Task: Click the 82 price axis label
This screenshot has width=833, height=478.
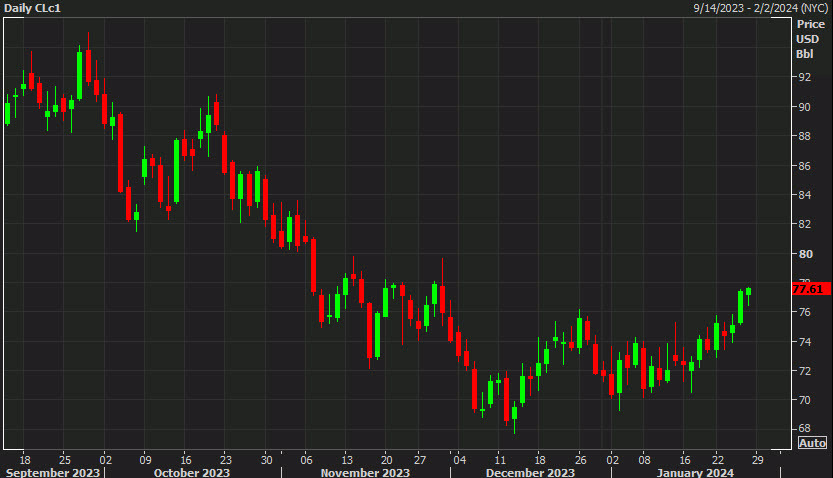Action: 804,224
